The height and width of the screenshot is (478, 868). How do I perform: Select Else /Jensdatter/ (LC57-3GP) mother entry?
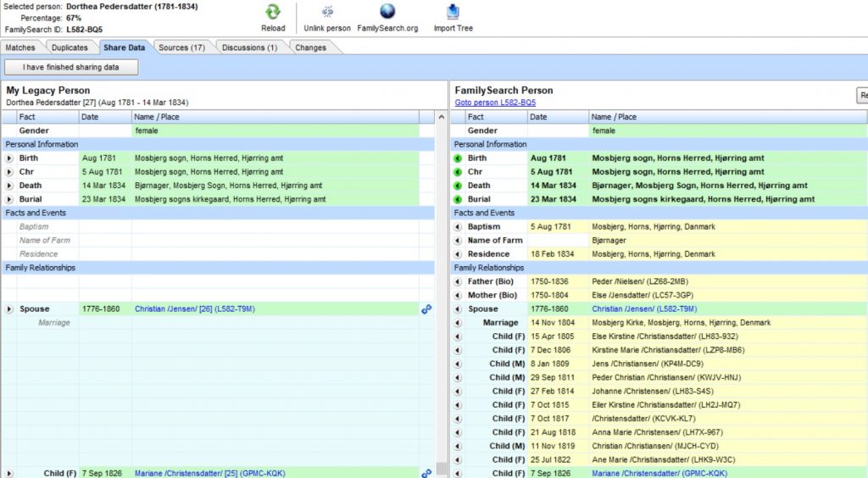tap(643, 296)
